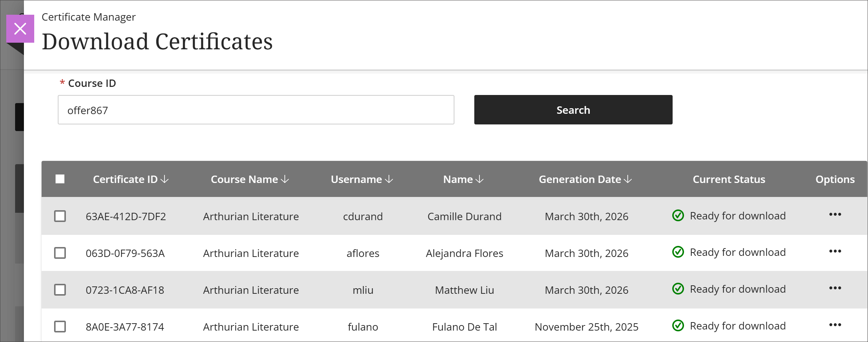Click the Current Status column header
The image size is (868, 342).
(729, 179)
